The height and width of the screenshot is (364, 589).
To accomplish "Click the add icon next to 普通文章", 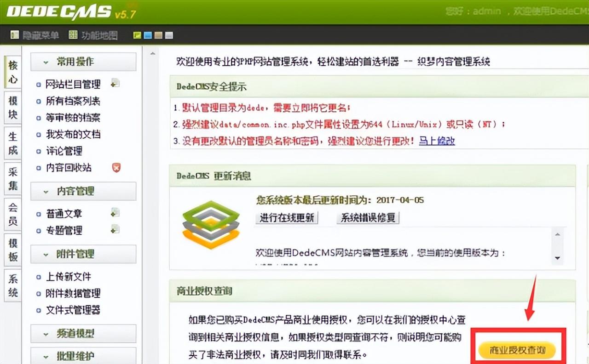I will coord(115,213).
